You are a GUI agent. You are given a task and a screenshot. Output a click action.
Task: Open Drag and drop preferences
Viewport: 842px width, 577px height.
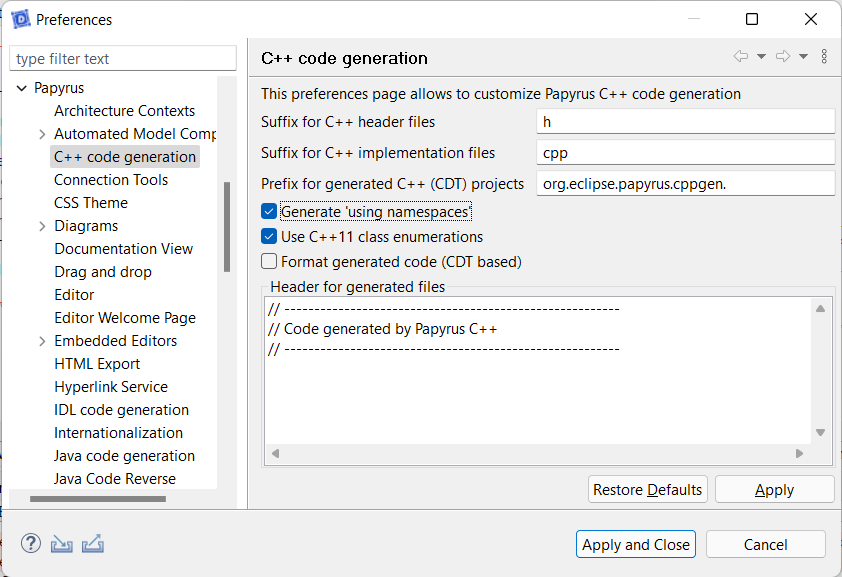point(103,273)
